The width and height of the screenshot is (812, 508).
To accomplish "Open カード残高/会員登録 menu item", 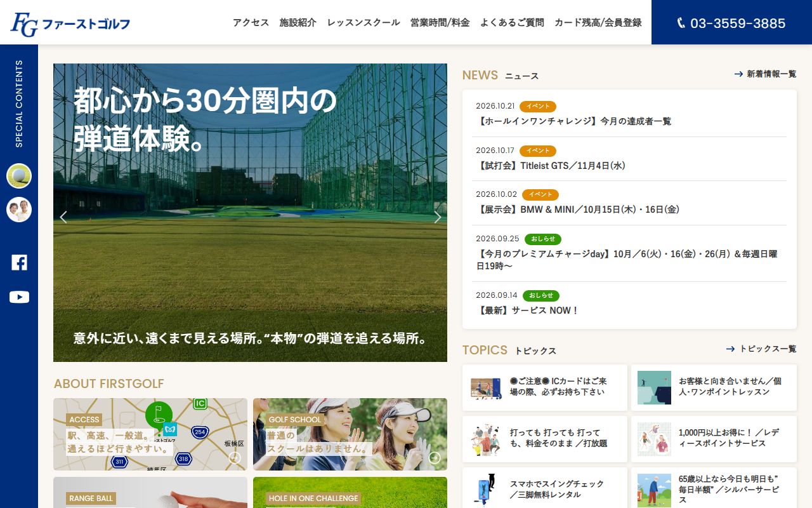I will point(598,22).
